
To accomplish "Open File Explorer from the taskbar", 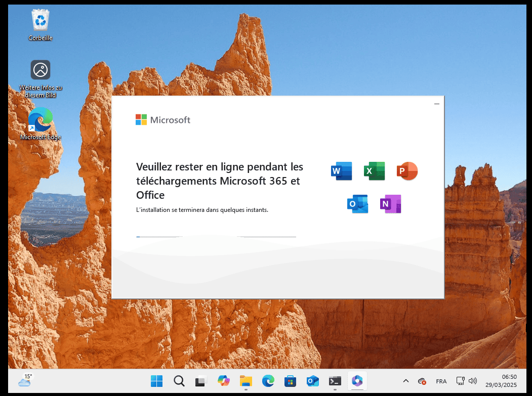I will 245,381.
